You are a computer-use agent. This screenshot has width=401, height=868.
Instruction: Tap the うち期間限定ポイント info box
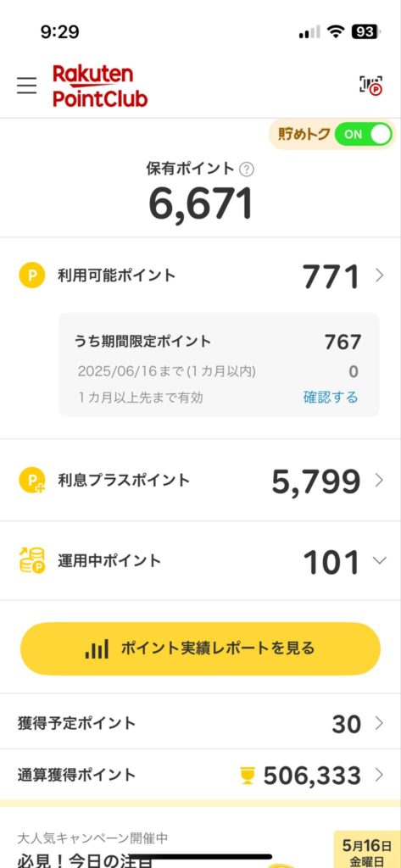point(219,364)
